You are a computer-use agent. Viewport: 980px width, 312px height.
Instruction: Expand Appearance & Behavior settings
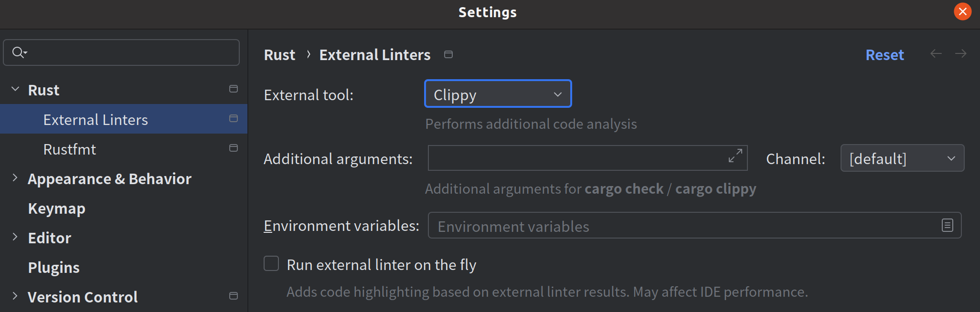point(15,178)
